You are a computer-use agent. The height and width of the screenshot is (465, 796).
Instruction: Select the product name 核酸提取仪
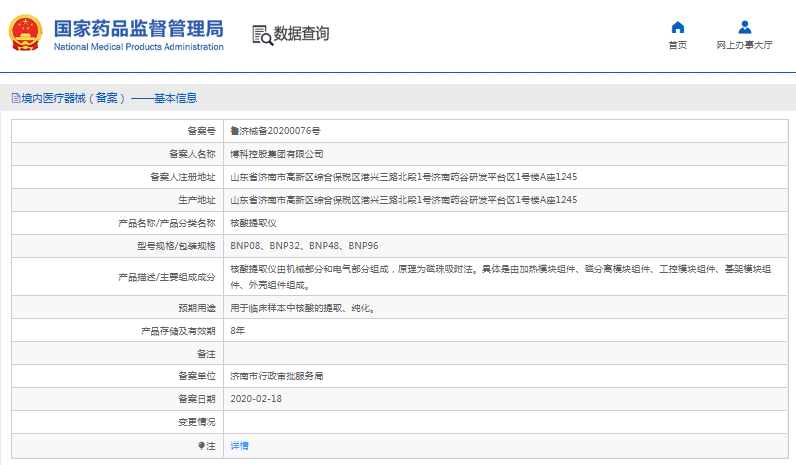(x=253, y=223)
